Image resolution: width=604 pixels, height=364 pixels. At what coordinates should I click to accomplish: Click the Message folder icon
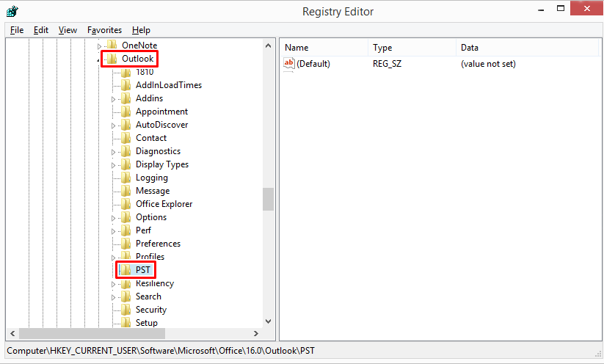pyautogui.click(x=126, y=190)
